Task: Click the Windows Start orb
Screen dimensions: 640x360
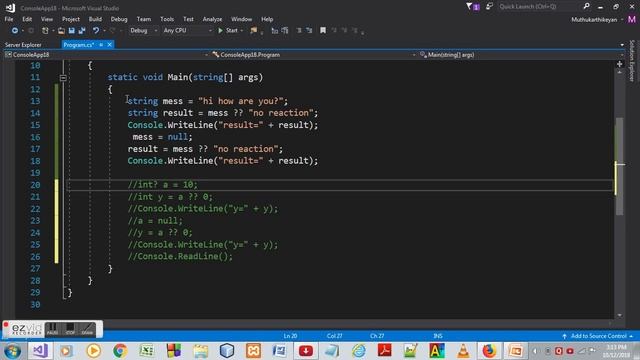Action: 12,351
